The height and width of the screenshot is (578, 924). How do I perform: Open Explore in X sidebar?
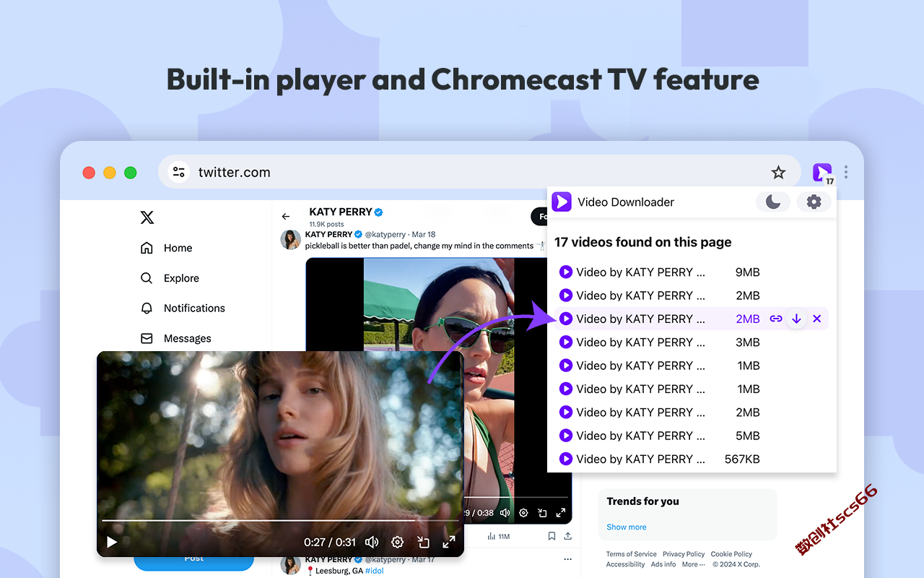(x=170, y=278)
